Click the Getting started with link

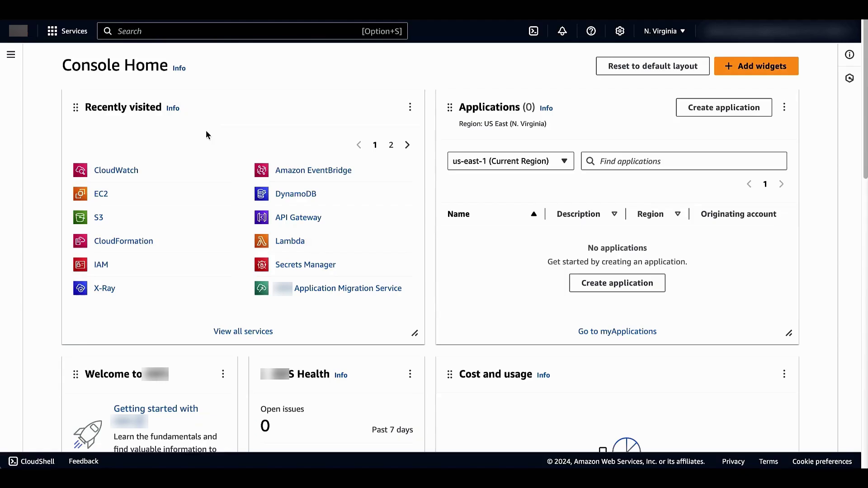click(x=156, y=408)
